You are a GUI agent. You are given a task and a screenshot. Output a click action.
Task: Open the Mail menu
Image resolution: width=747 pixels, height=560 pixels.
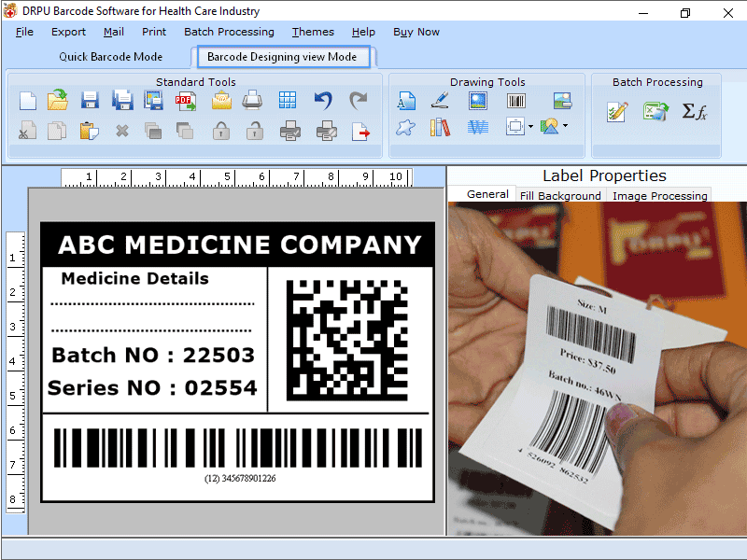tap(114, 32)
